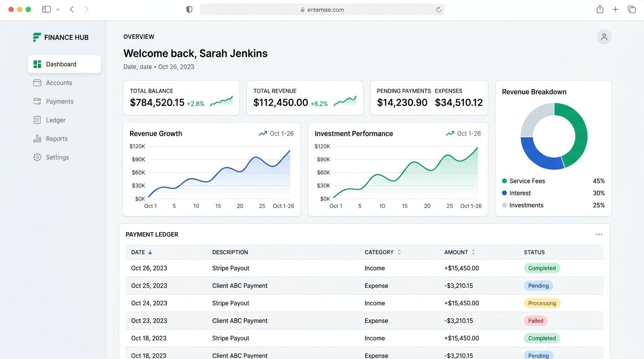This screenshot has height=359, width=644.
Task: Click the Completed status badge for Oct 26
Action: point(542,268)
